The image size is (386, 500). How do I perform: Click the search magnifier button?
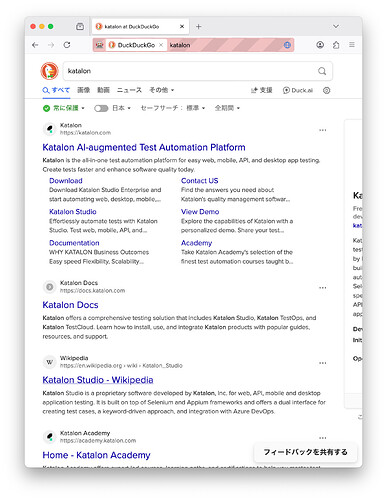coord(322,71)
